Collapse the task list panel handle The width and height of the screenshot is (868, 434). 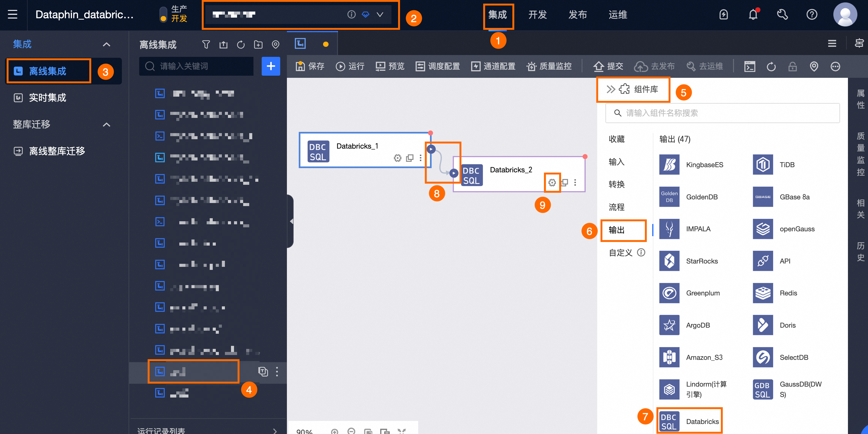click(291, 221)
